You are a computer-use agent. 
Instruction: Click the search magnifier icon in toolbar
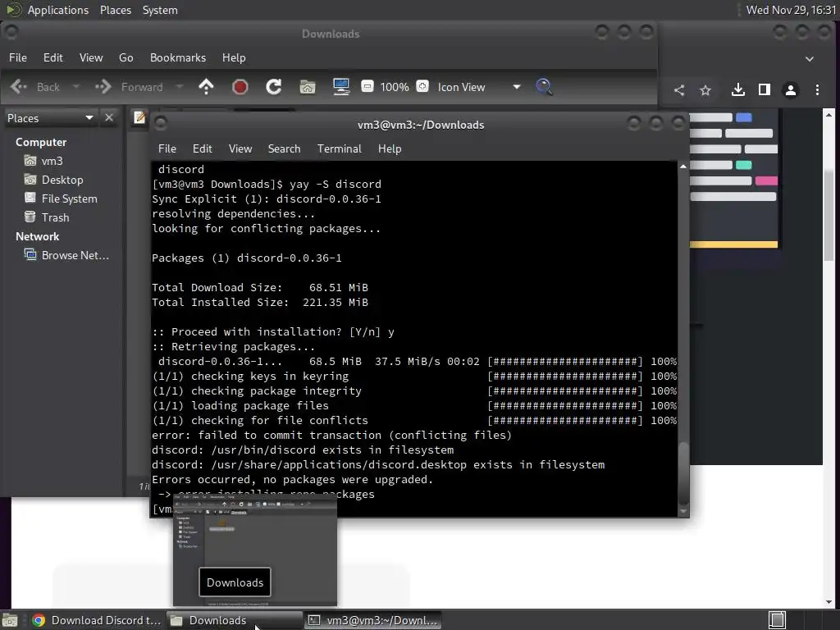(545, 87)
